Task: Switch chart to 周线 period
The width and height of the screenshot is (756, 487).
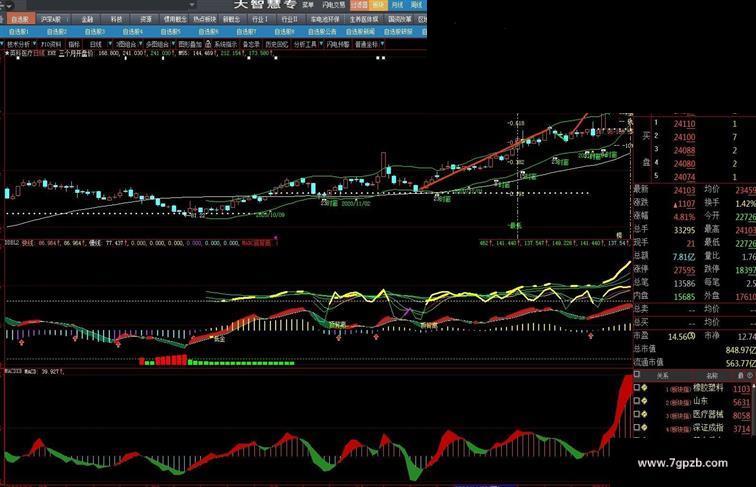Action: tap(417, 5)
